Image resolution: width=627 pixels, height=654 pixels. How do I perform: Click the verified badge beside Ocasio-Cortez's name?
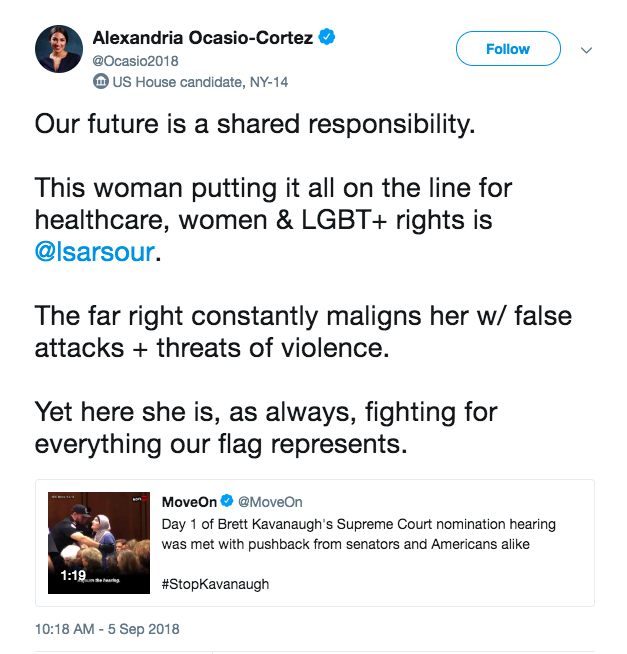tap(326, 38)
